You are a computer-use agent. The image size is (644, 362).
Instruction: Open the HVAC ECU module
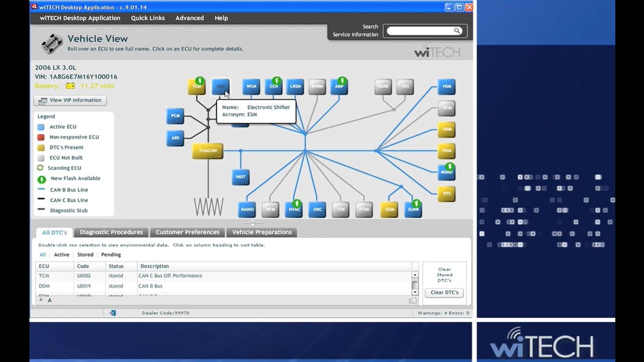pyautogui.click(x=294, y=210)
